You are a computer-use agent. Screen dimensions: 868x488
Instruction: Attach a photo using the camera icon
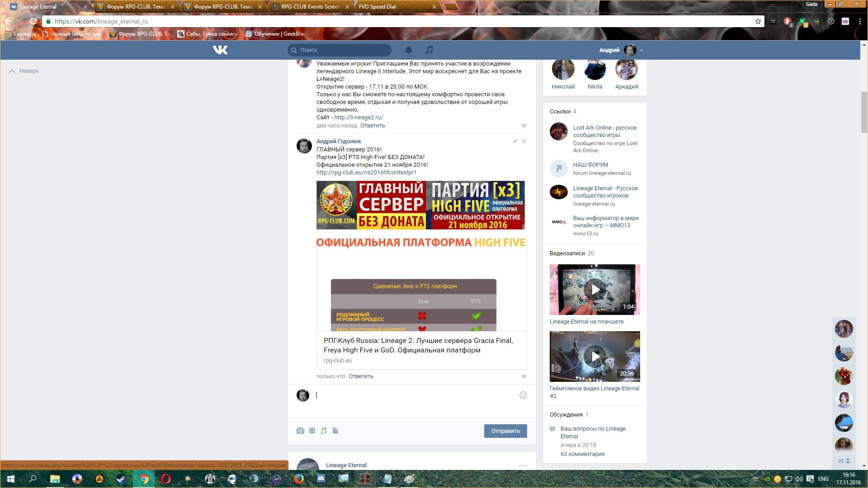pos(300,431)
